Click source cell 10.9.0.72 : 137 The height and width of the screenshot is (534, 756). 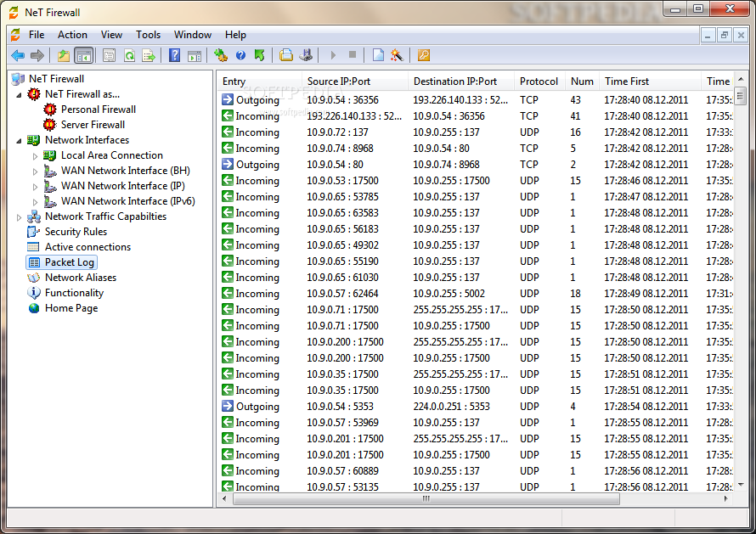pos(337,132)
